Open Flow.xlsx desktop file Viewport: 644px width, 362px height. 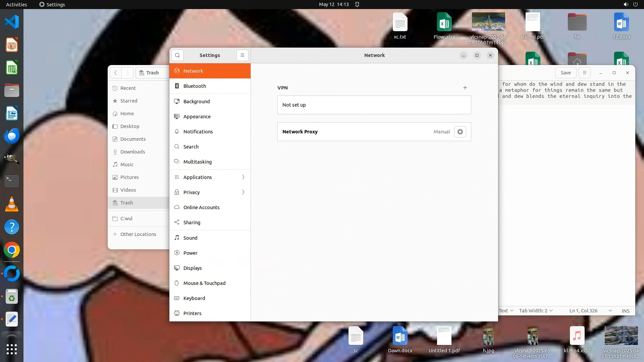coord(444,26)
